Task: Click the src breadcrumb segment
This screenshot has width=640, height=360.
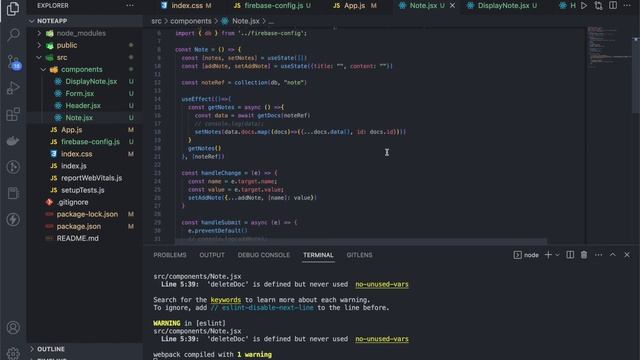Action: (x=156, y=21)
